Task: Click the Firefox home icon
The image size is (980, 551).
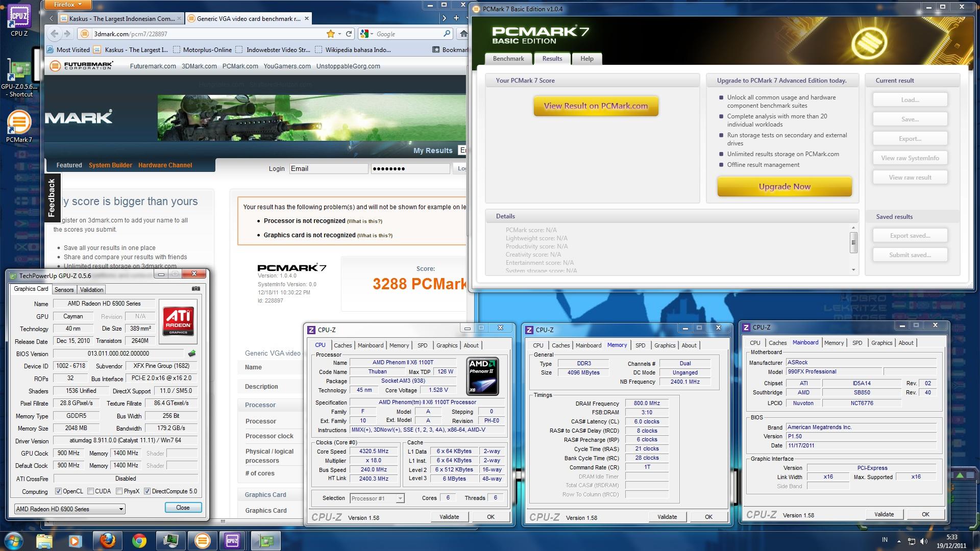Action: click(x=463, y=34)
